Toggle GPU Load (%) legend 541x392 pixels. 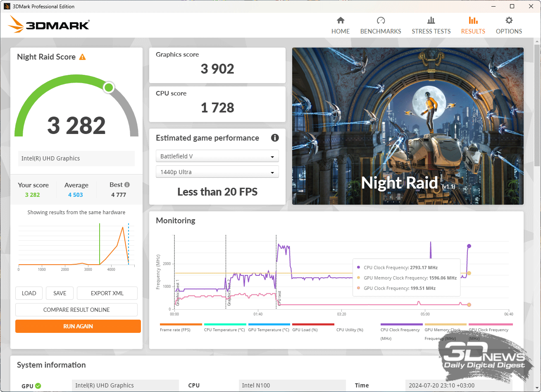[x=313, y=327]
